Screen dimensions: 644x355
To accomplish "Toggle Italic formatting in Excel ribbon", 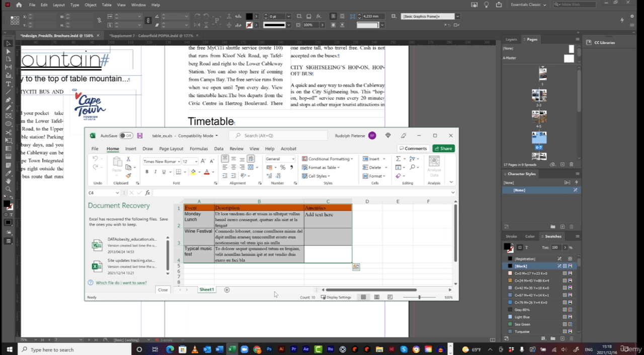I will point(155,172).
